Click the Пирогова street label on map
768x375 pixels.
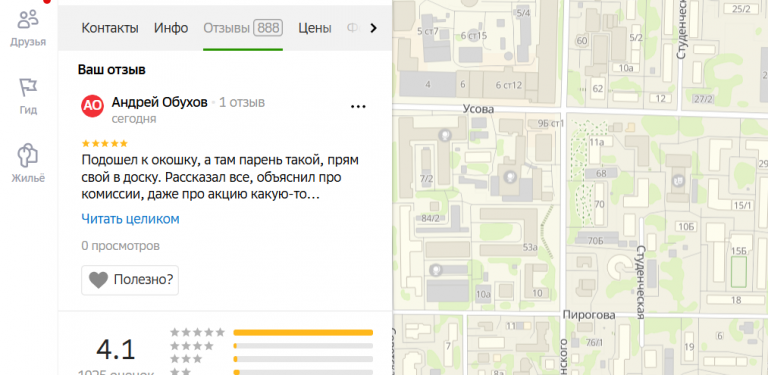click(x=589, y=315)
